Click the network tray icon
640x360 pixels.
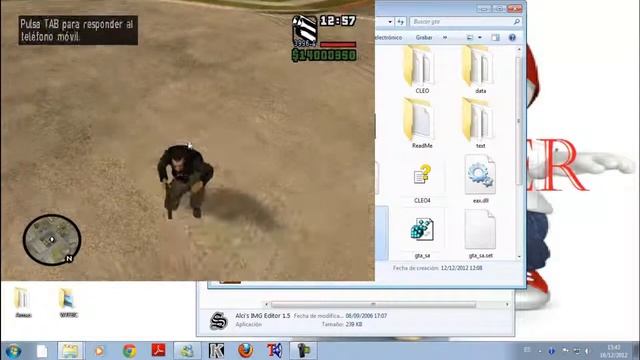pyautogui.click(x=577, y=351)
